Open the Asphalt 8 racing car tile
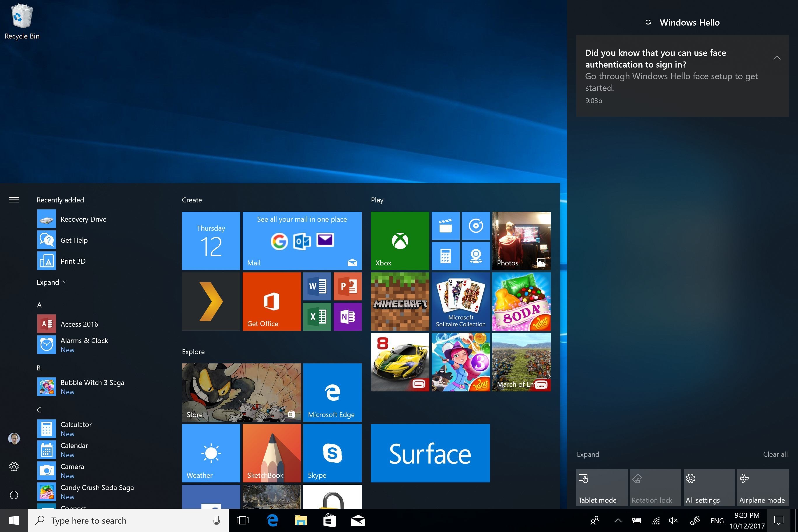The image size is (798, 532). (400, 362)
